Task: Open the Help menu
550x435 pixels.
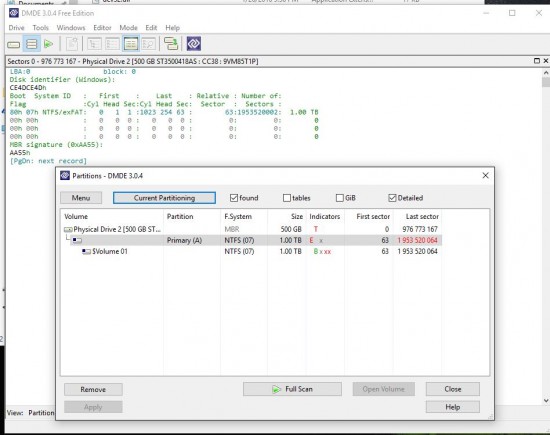Action: [172, 28]
